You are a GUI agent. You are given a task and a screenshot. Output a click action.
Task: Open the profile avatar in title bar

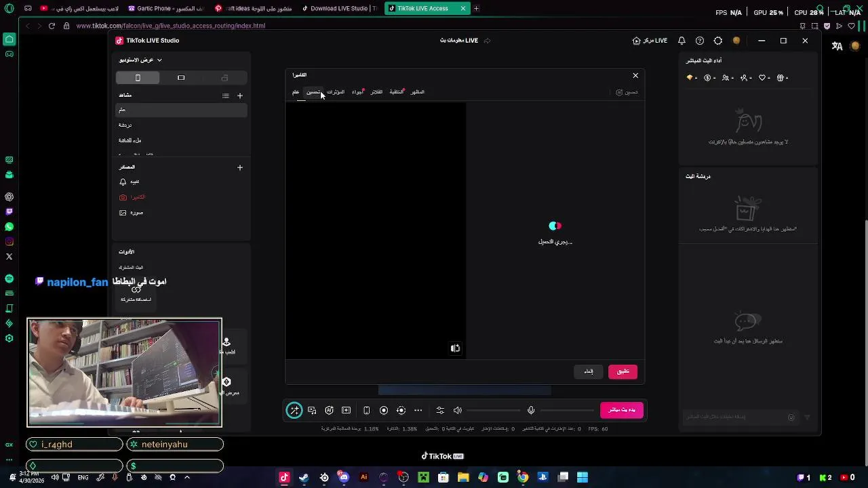736,41
